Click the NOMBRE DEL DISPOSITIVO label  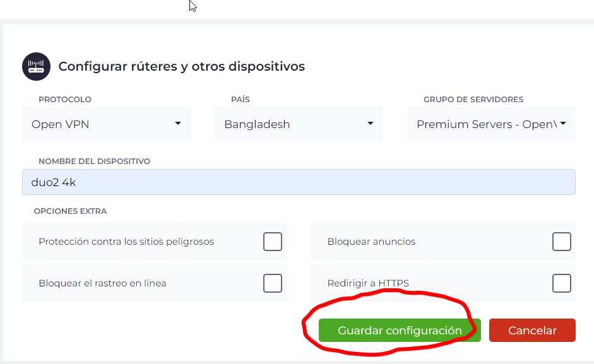[x=94, y=161]
